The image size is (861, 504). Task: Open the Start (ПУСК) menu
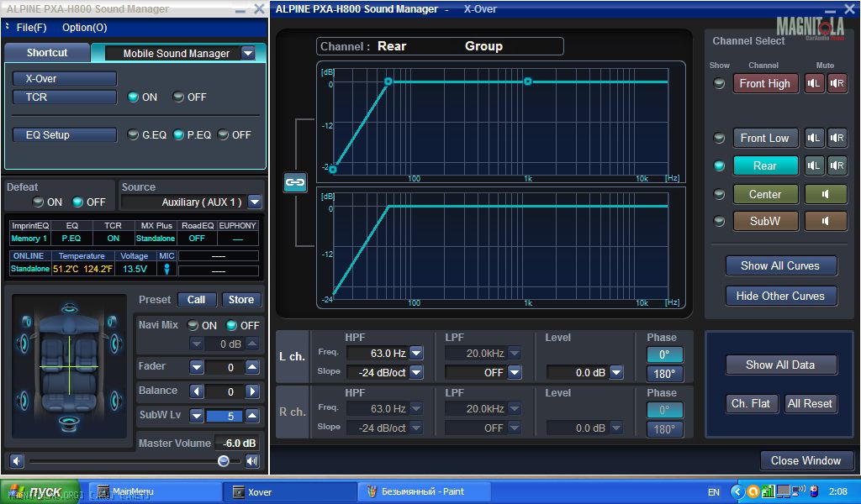click(40, 492)
